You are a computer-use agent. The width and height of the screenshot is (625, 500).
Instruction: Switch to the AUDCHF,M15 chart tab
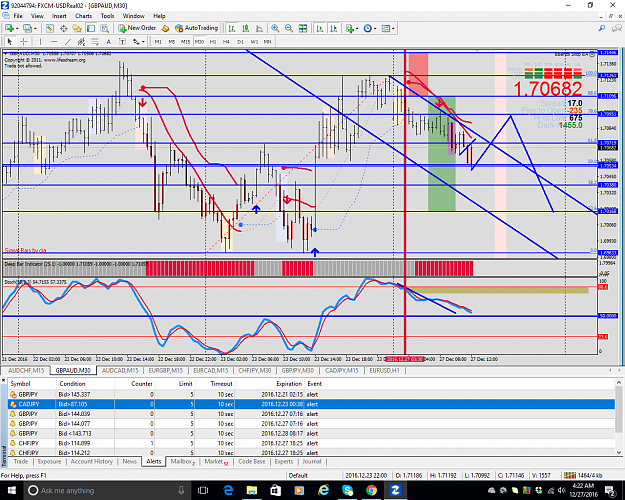(x=26, y=370)
